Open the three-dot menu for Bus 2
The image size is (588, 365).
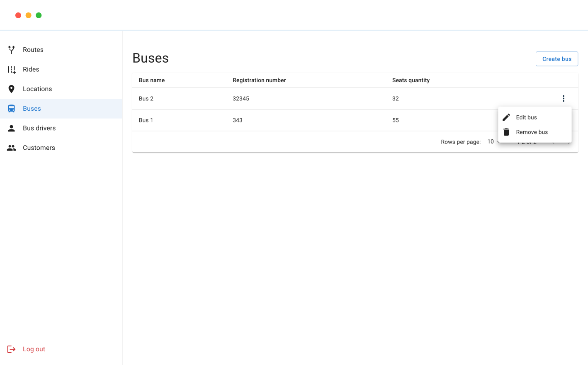(x=564, y=98)
